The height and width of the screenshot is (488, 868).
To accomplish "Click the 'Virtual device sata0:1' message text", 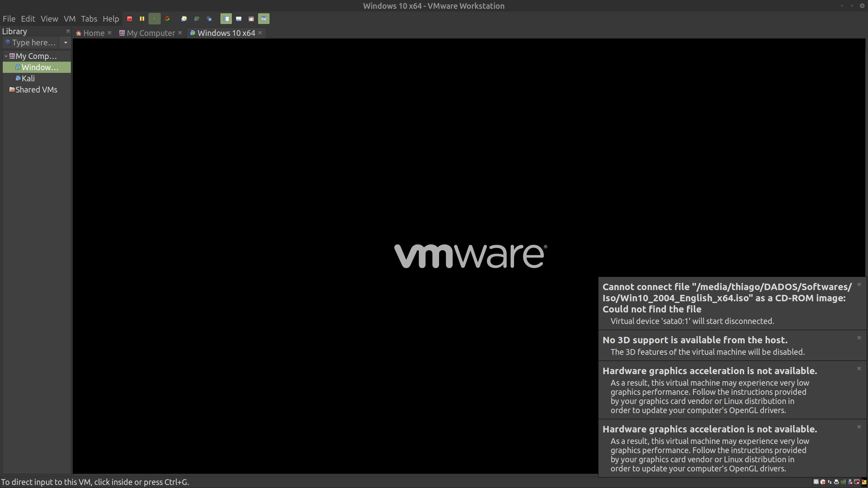I will [692, 321].
